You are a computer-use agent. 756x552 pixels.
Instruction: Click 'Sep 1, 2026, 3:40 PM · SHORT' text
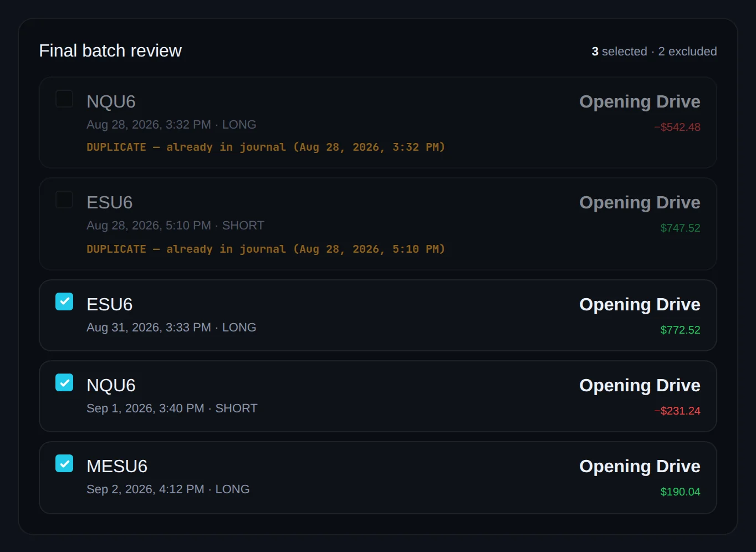pos(172,408)
